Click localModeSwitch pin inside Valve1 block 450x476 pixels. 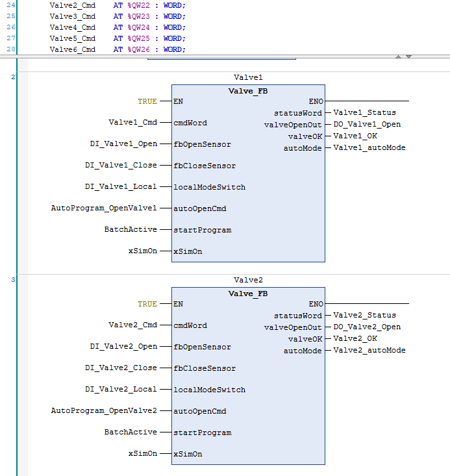tap(209, 187)
